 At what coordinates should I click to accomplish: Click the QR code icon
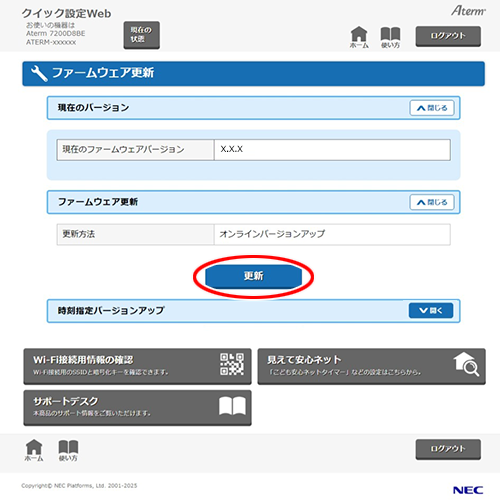click(232, 364)
